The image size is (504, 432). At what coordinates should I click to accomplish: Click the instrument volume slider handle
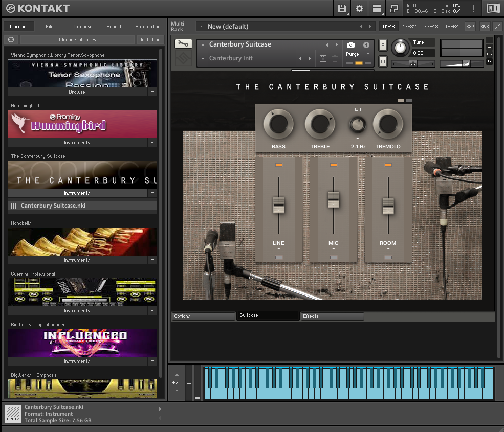pos(466,64)
